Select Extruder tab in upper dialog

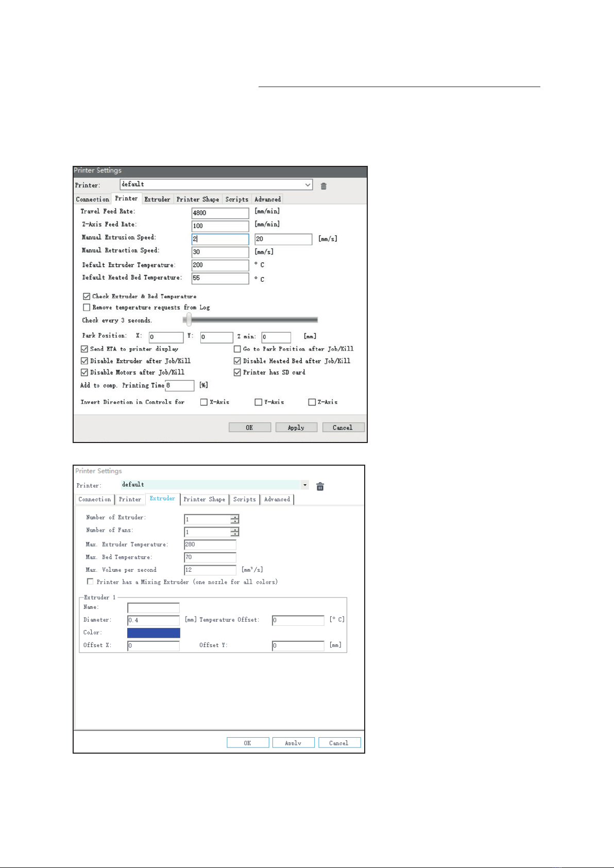(x=157, y=199)
